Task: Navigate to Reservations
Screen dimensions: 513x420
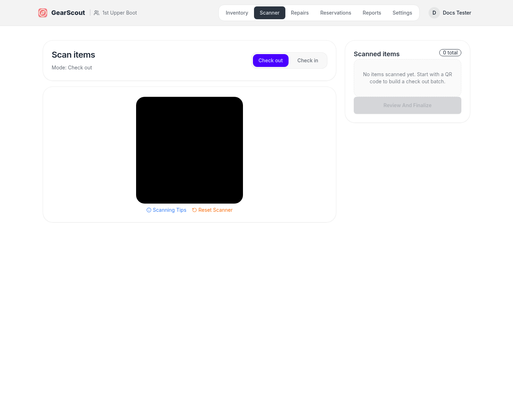Action: tap(336, 13)
